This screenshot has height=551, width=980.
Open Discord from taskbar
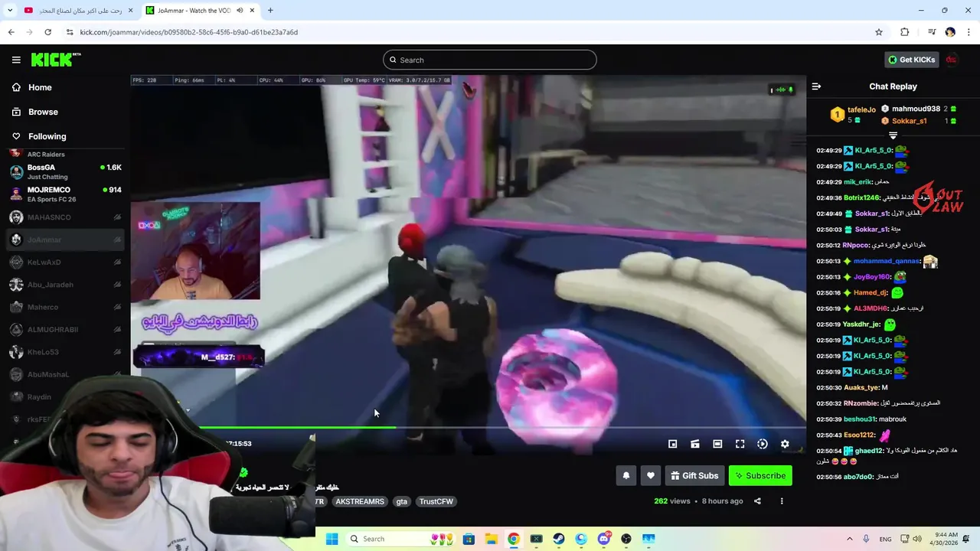604,539
